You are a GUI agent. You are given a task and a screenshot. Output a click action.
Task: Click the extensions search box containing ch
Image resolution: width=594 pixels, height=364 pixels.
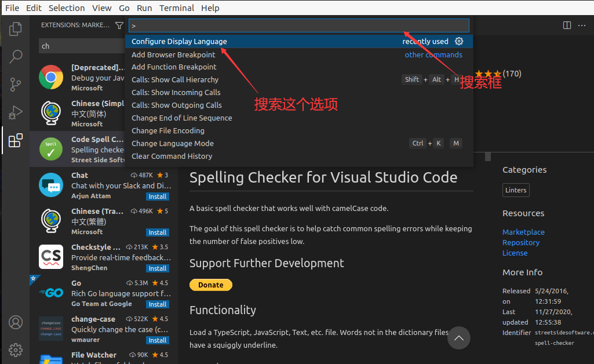tap(82, 46)
